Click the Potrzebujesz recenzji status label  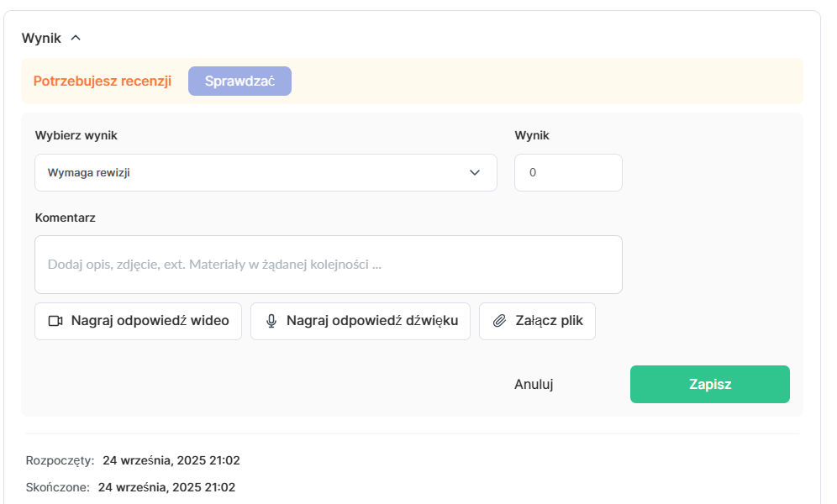[x=103, y=81]
